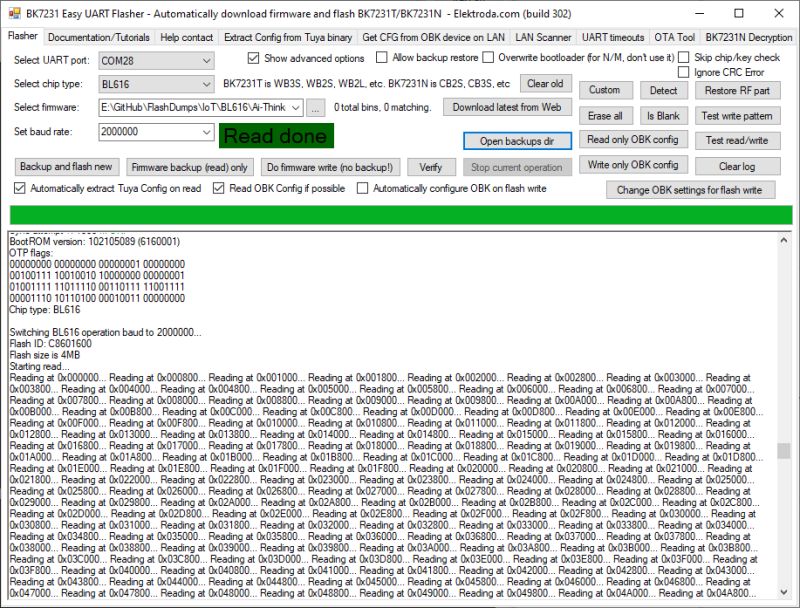
Task: Click the 'OTP flags:' log line
Action: [31, 253]
